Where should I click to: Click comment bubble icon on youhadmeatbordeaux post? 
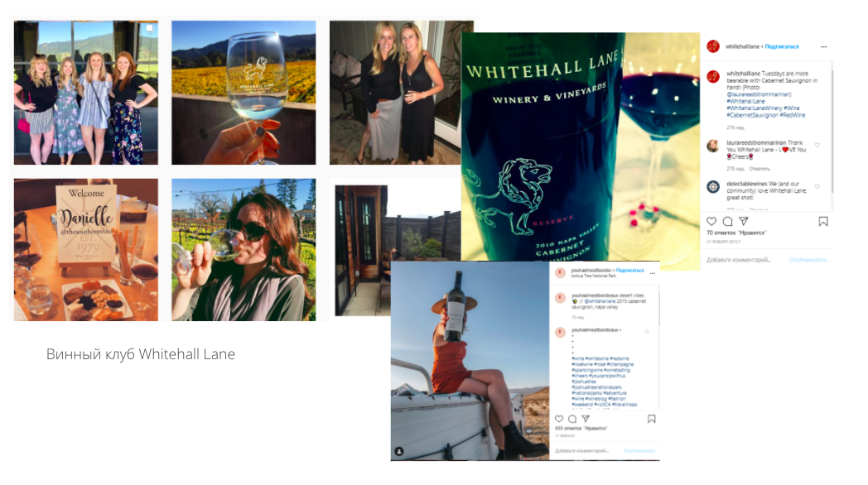pos(572,419)
